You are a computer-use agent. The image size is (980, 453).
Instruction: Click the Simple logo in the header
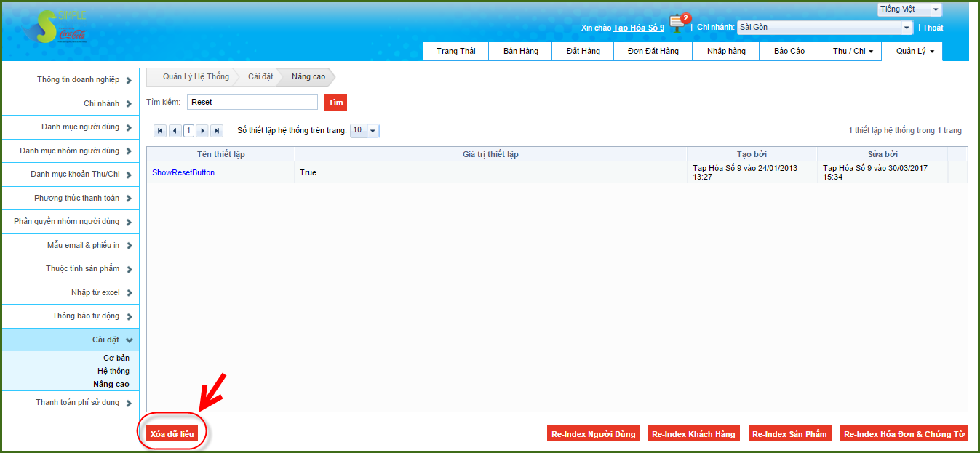point(55,28)
